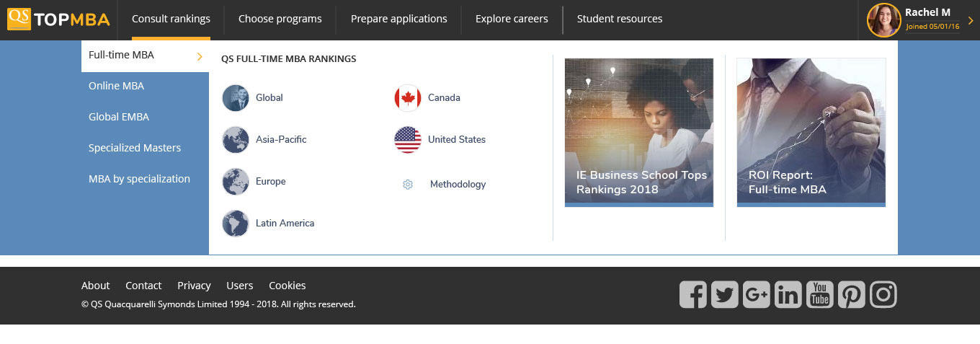Open the United States rankings link
Image resolution: width=980 pixels, height=344 pixels.
point(457,139)
